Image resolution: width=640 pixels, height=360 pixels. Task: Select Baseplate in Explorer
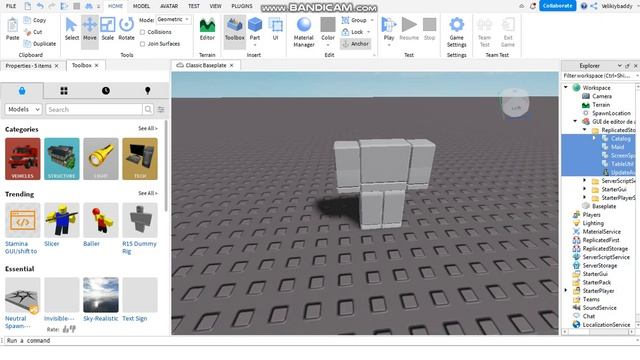pos(604,206)
